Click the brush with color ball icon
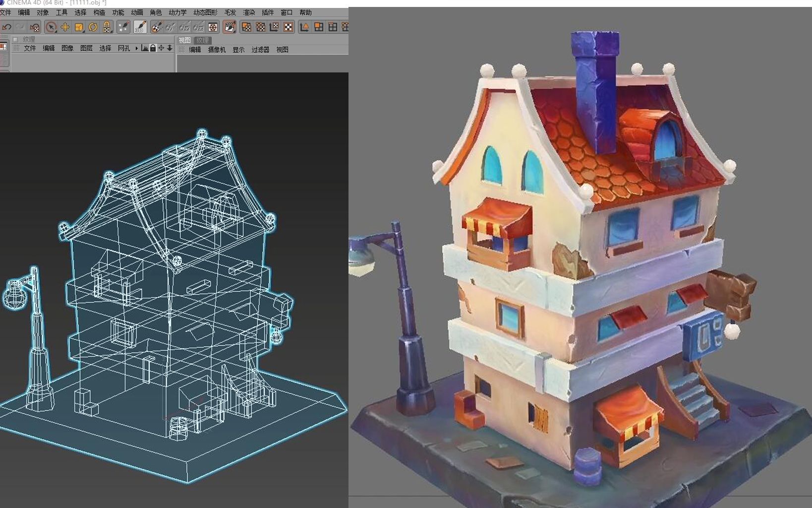Image resolution: width=812 pixels, height=508 pixels. coord(157,27)
